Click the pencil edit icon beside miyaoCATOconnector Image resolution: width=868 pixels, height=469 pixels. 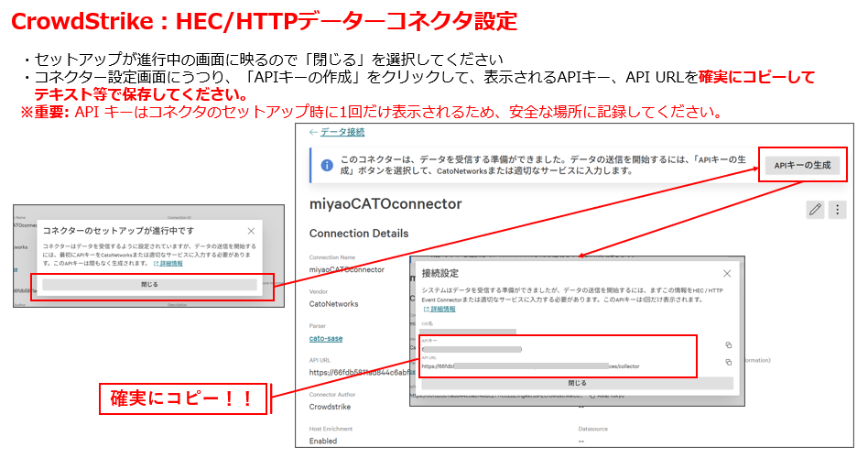(815, 210)
